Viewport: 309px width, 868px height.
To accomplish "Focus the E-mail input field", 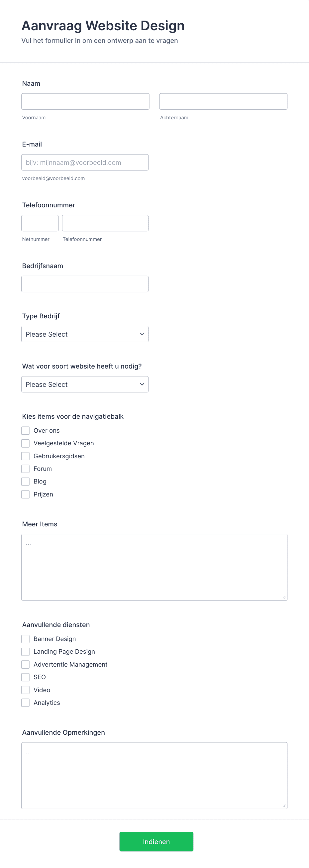I will pyautogui.click(x=85, y=163).
